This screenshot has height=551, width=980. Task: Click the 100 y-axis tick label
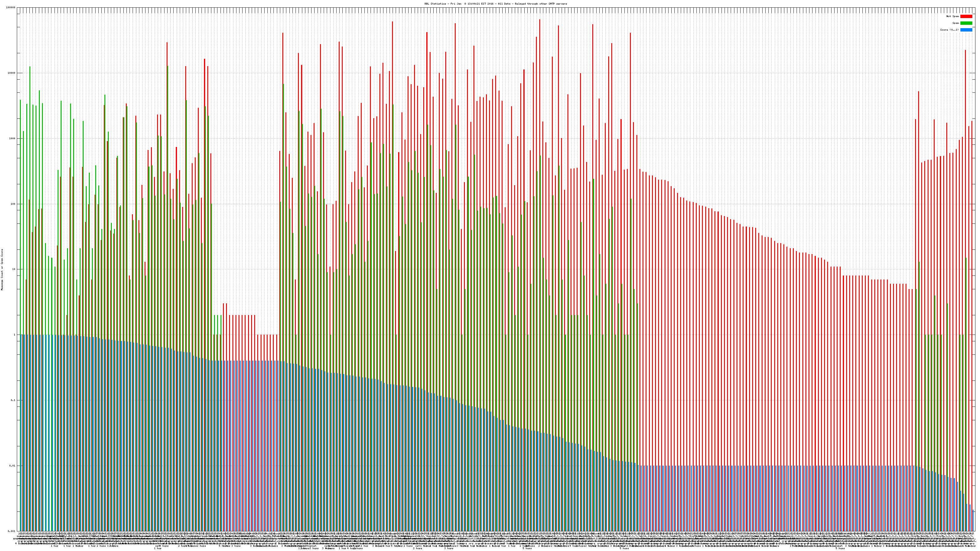click(13, 204)
